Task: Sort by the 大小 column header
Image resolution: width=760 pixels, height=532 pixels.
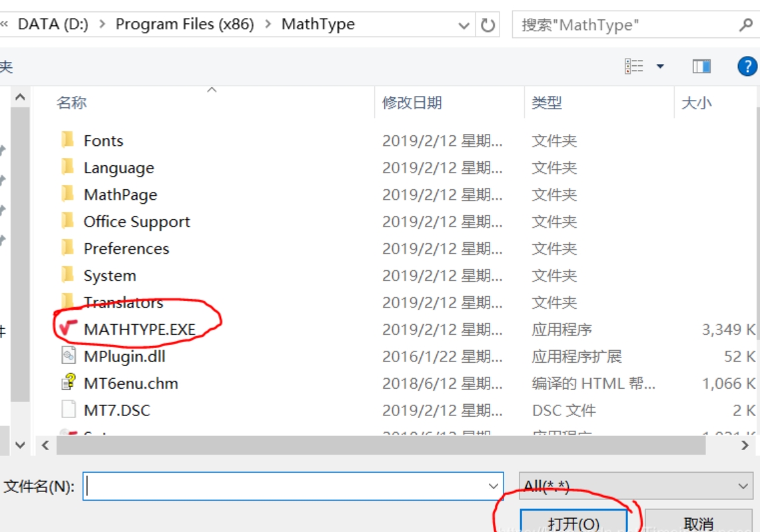Action: click(697, 103)
